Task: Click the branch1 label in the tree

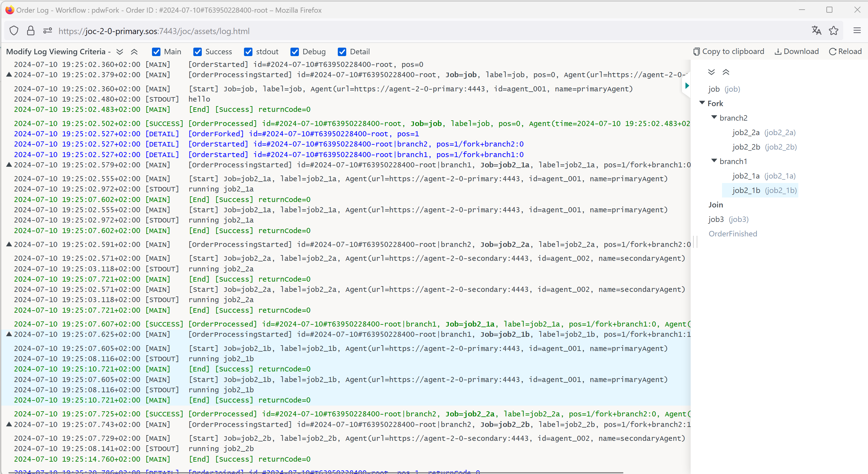Action: (733, 161)
